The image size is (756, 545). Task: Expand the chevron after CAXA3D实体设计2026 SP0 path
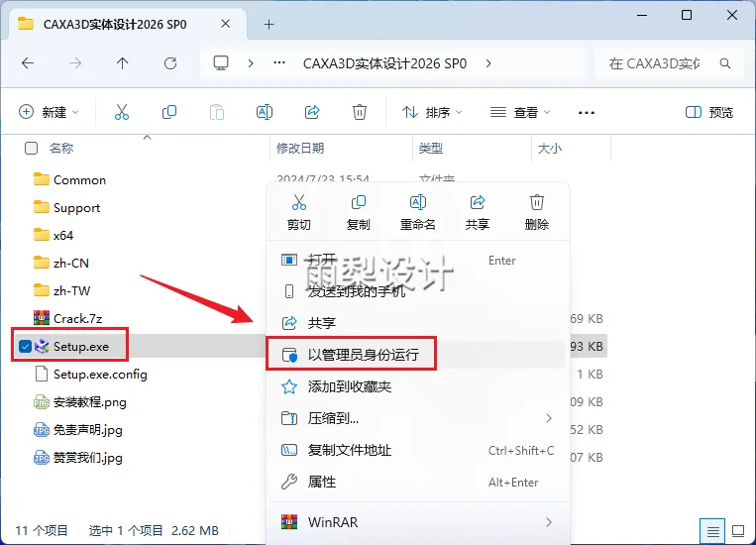click(x=488, y=63)
